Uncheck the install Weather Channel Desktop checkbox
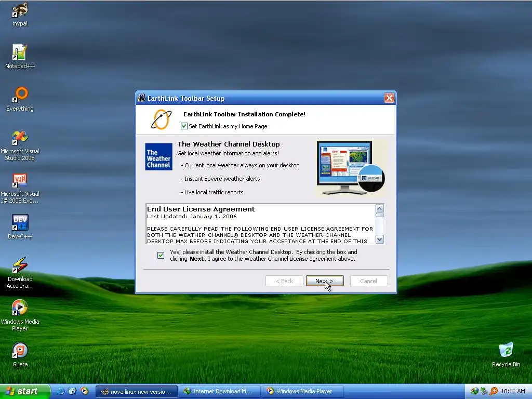The image size is (532, 399). coord(161,255)
